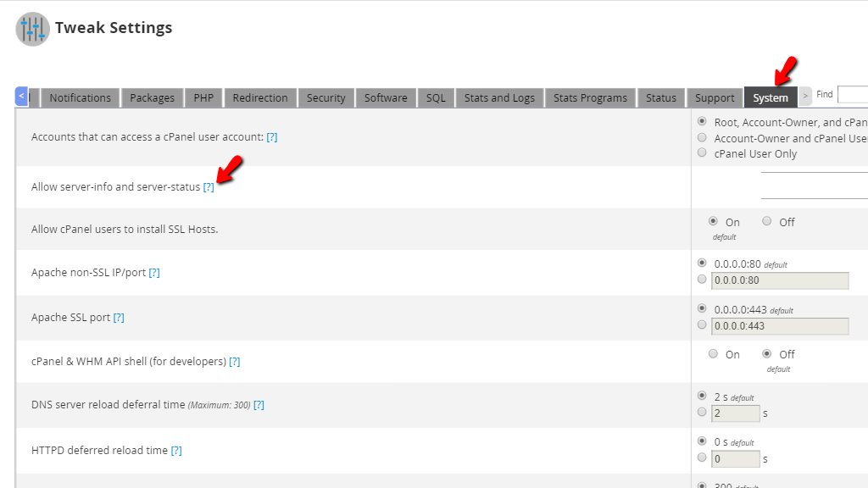Select the System tab
This screenshot has width=868, height=488.
(x=771, y=98)
